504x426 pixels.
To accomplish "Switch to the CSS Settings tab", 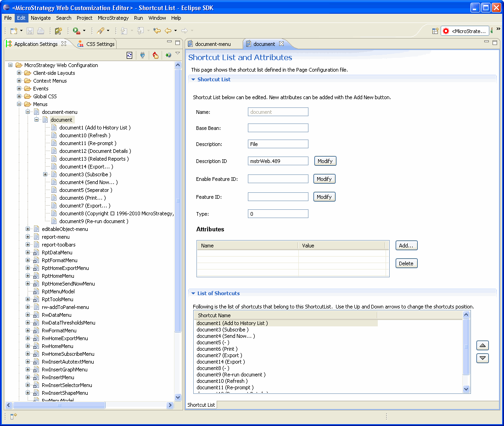I will tap(96, 44).
